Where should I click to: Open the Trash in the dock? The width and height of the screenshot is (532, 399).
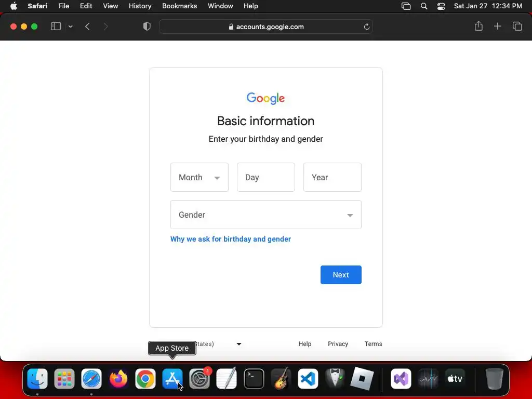[x=495, y=379]
